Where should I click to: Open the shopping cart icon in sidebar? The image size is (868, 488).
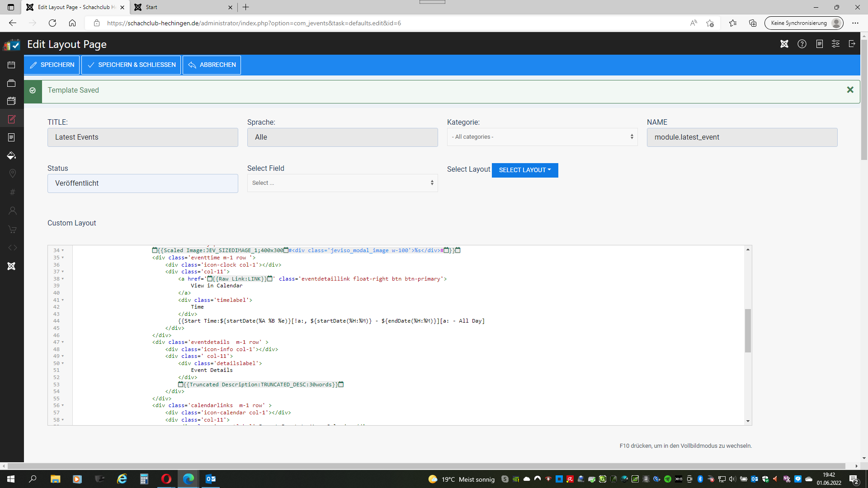(12, 229)
